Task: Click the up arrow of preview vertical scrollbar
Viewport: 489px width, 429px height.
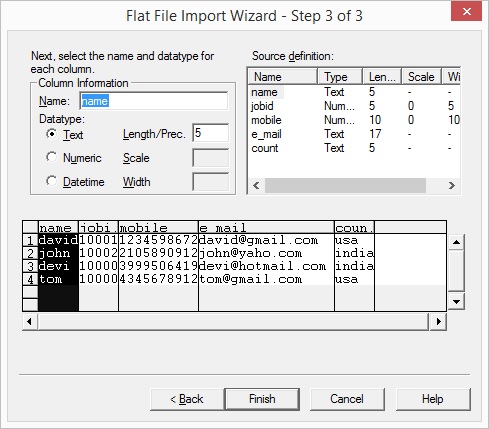Action: click(x=456, y=242)
